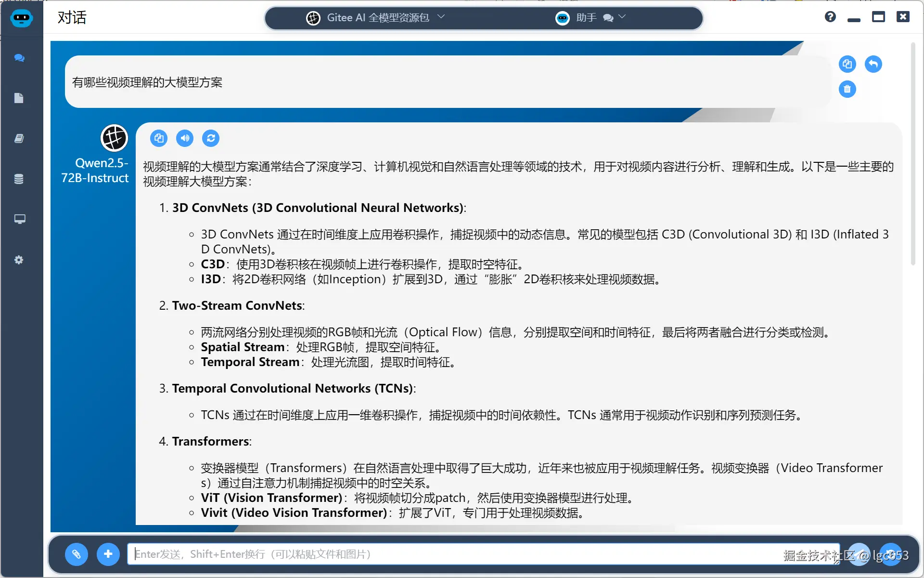Copy the user question message
Image resolution: width=924 pixels, height=578 pixels.
click(847, 64)
